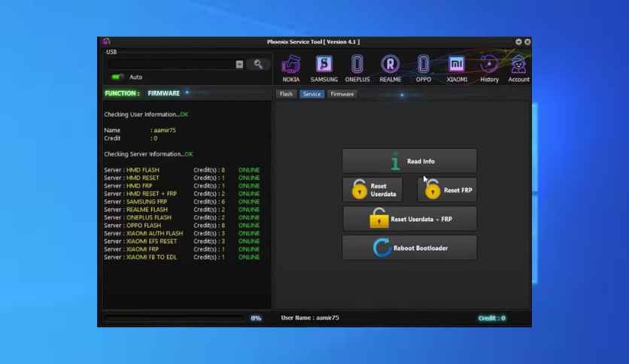The height and width of the screenshot is (364, 629).
Task: Switch to the Firmware tab
Action: 342,94
